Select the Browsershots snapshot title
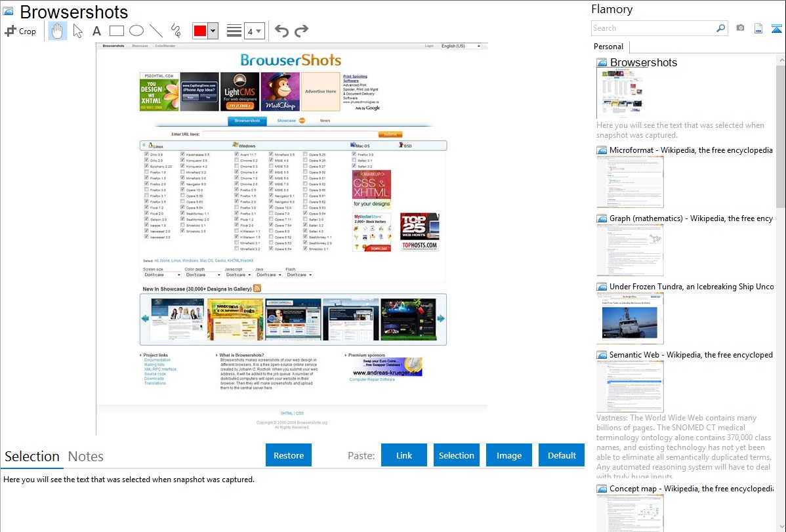This screenshot has width=786, height=532. click(x=644, y=63)
